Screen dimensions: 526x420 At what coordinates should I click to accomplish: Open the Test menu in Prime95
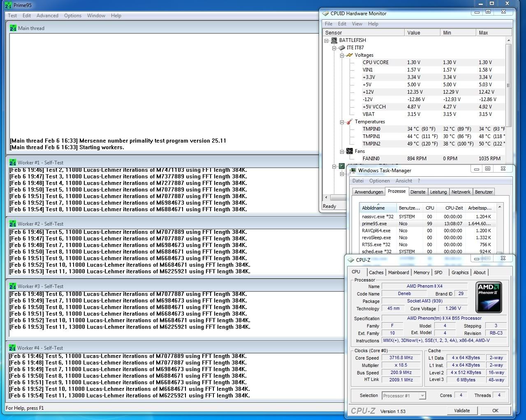coord(13,16)
